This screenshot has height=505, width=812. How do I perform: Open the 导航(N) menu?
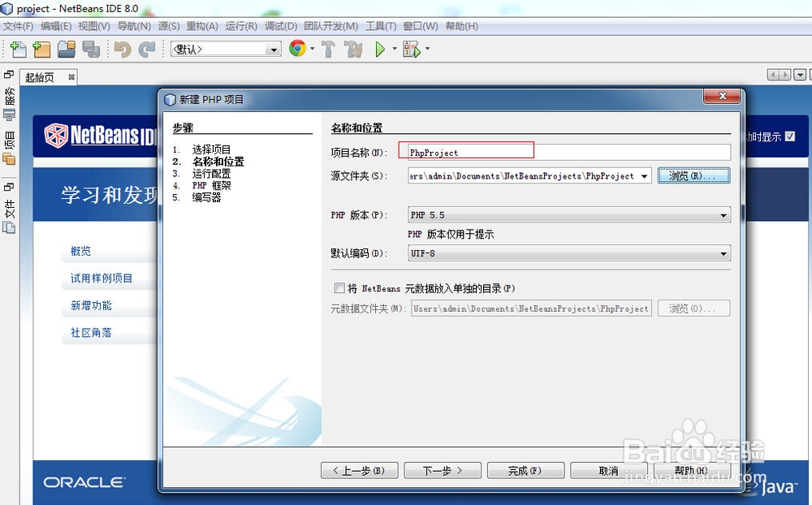134,26
